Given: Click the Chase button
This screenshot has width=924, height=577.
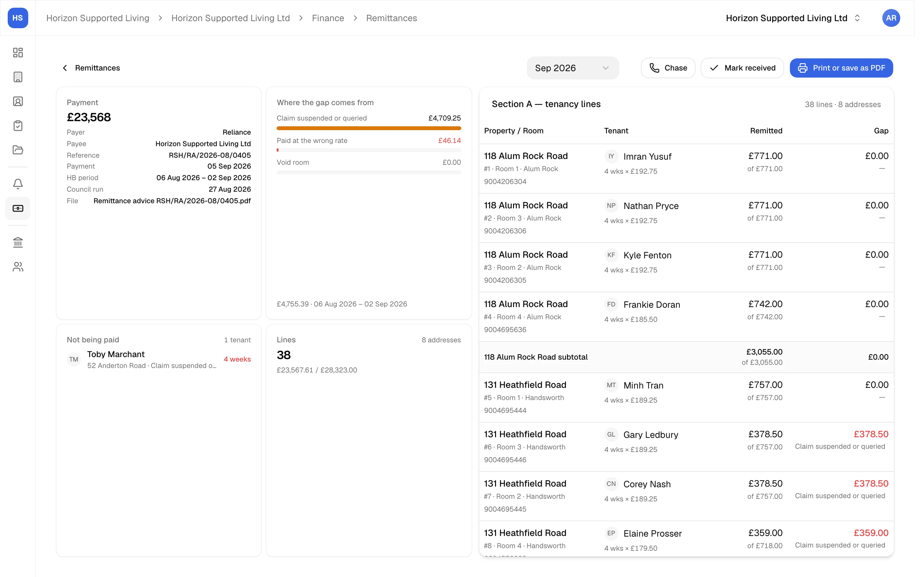Looking at the screenshot, I should pyautogui.click(x=668, y=68).
